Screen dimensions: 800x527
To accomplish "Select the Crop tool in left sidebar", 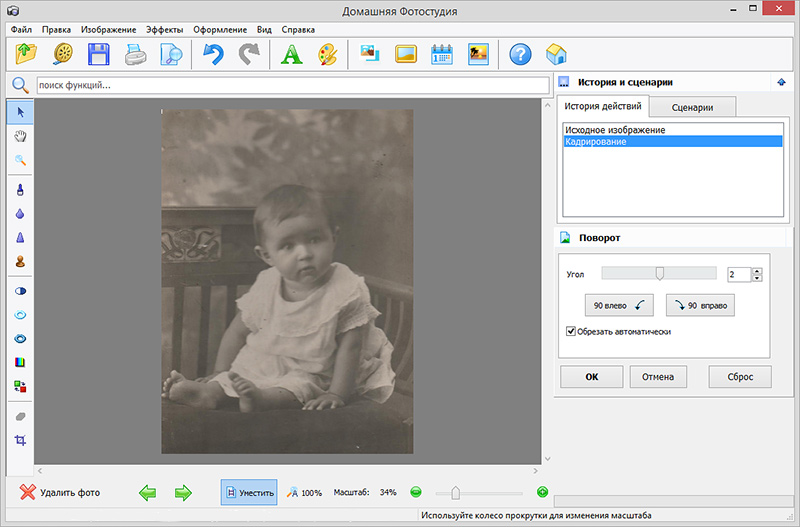I will [x=20, y=440].
